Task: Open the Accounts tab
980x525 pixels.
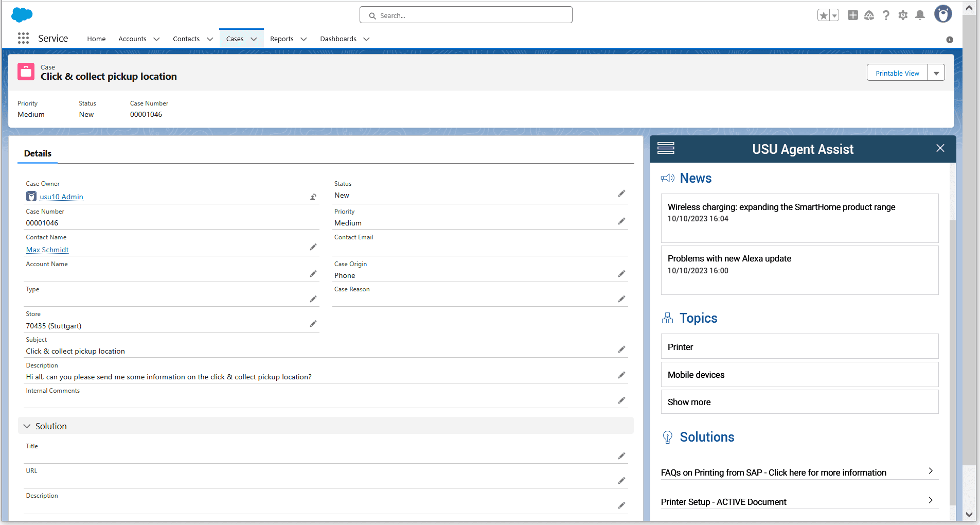Action: (132, 39)
